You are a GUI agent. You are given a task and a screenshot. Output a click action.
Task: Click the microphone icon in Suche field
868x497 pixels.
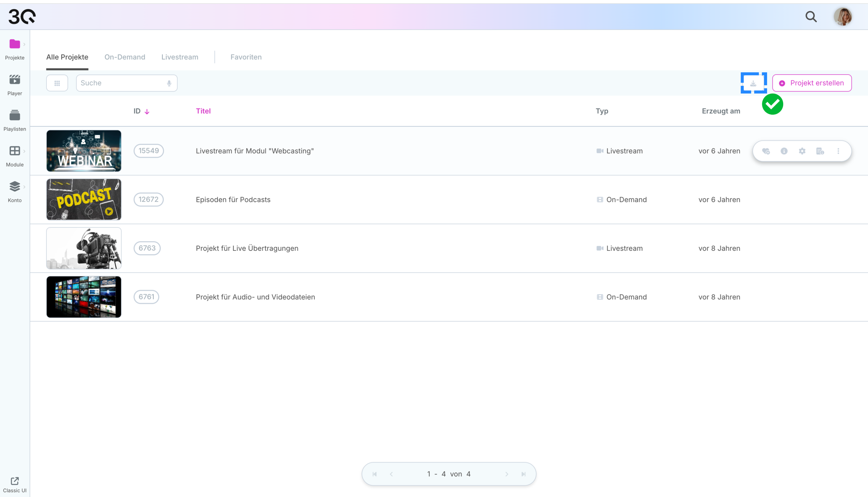(x=169, y=83)
